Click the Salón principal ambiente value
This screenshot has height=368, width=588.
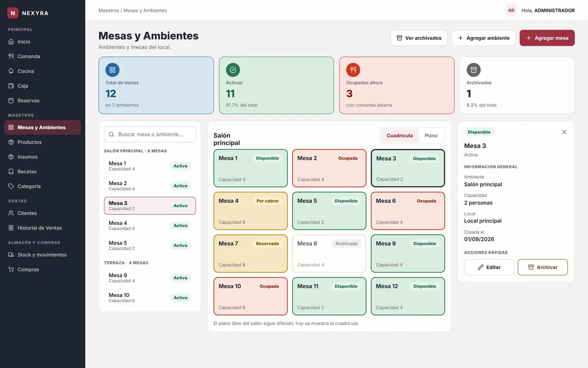pyautogui.click(x=483, y=184)
